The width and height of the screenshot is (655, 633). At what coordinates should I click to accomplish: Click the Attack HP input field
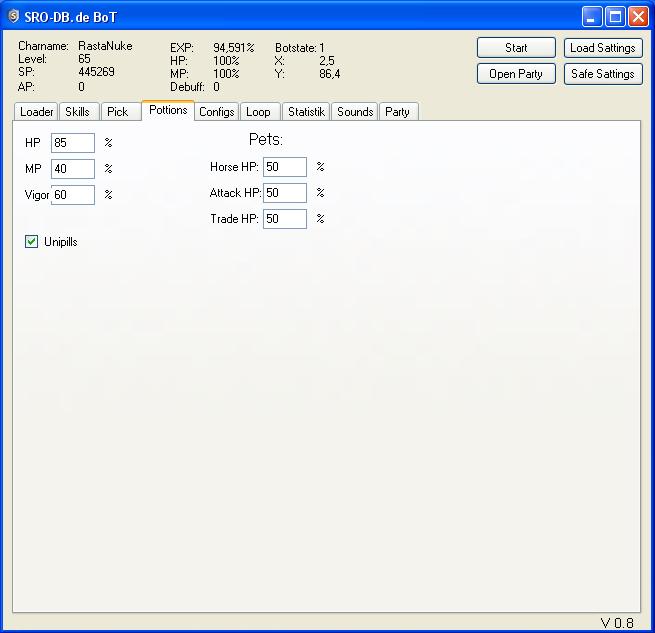coord(285,193)
